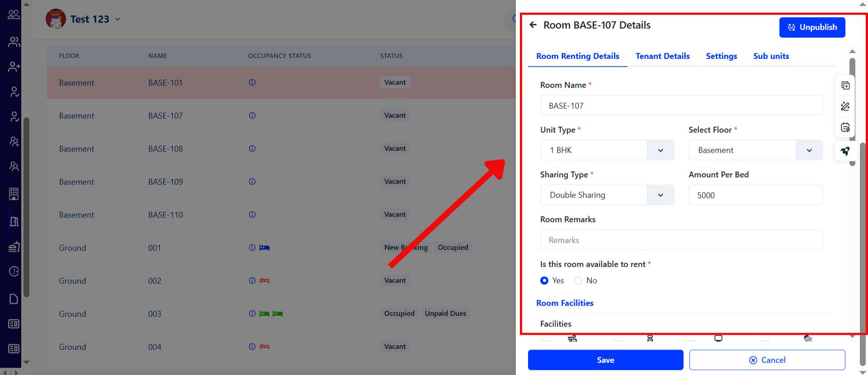Open the building icon in left sidebar

14,194
